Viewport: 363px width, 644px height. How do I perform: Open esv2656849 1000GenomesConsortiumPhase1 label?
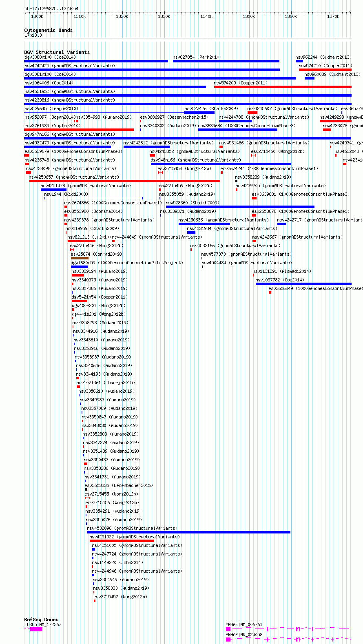point(317,288)
